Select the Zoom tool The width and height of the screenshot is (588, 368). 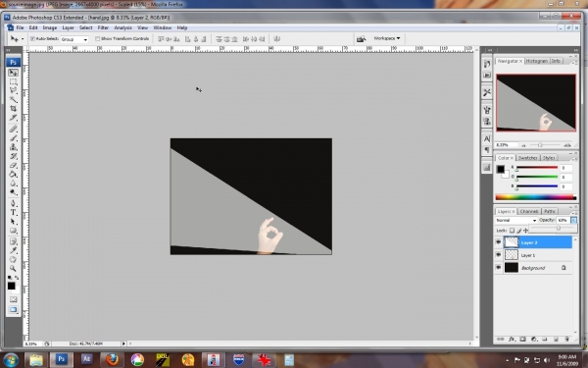tap(13, 268)
